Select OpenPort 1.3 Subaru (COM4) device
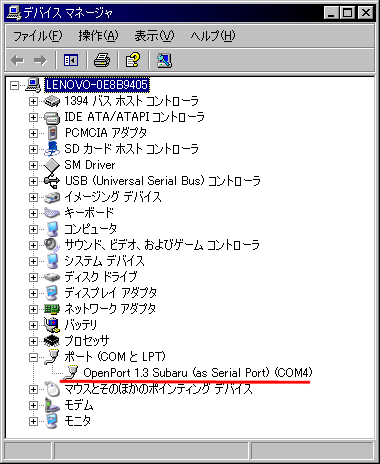The width and height of the screenshot is (380, 464). pos(198,373)
